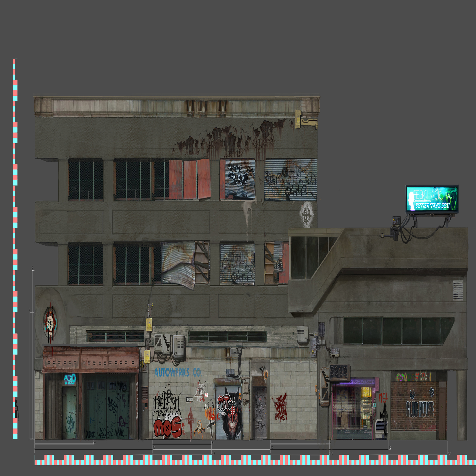Click the red MOS bubble graffiti
476x476 pixels.
[168, 427]
